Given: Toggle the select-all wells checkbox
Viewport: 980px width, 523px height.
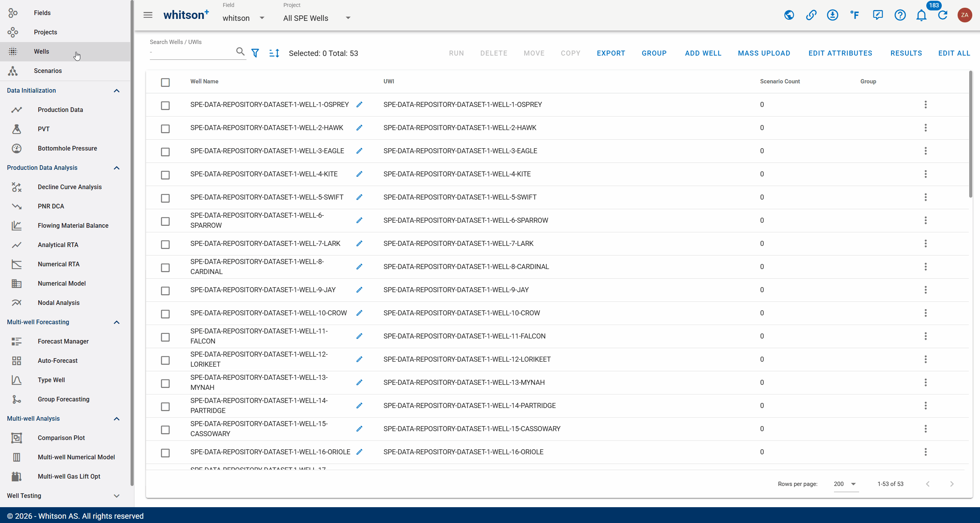Looking at the screenshot, I should pyautogui.click(x=165, y=82).
